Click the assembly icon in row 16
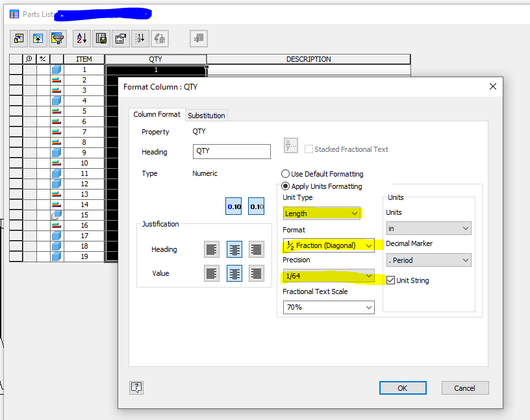530x420 pixels. [57, 225]
